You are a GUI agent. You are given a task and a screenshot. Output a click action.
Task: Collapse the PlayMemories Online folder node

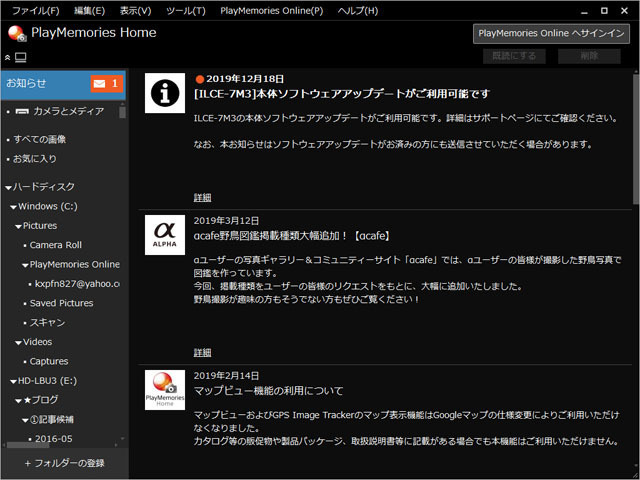pos(25,265)
